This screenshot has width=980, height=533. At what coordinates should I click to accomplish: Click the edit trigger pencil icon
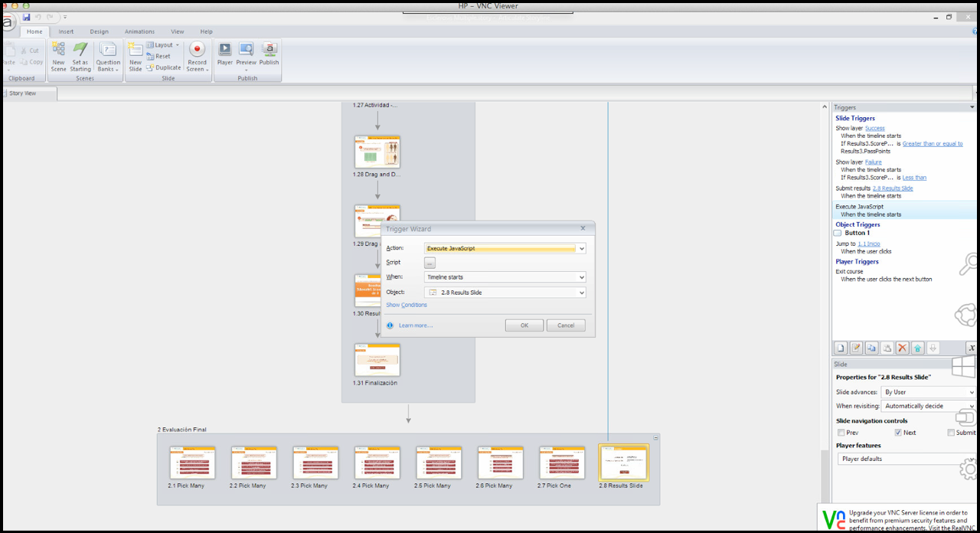[857, 348]
